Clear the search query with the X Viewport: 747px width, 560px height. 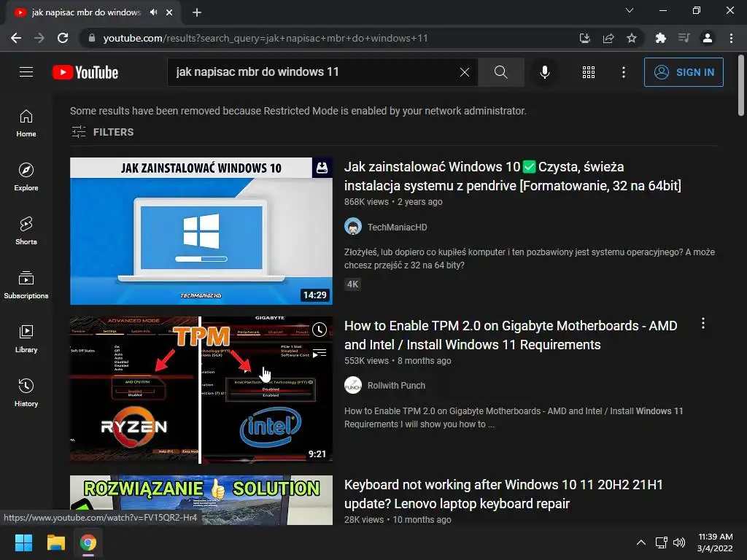tap(465, 72)
